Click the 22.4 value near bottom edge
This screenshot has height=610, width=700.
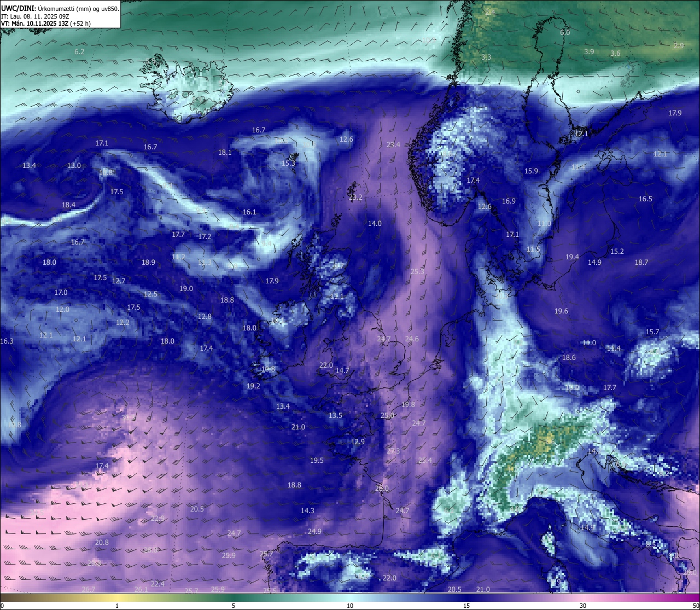(x=157, y=584)
